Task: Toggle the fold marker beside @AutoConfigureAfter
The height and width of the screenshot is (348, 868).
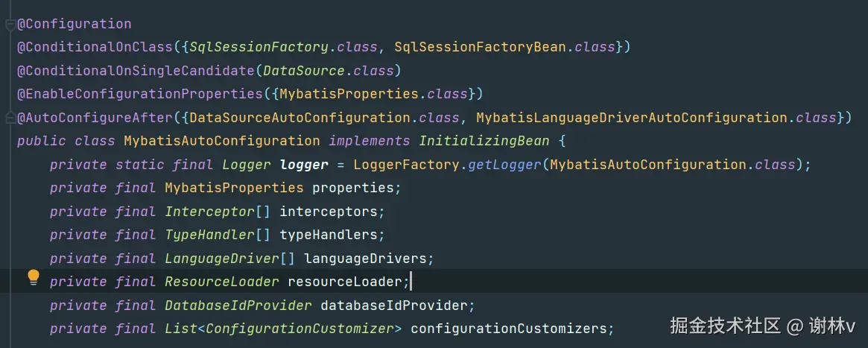Action: coord(10,118)
